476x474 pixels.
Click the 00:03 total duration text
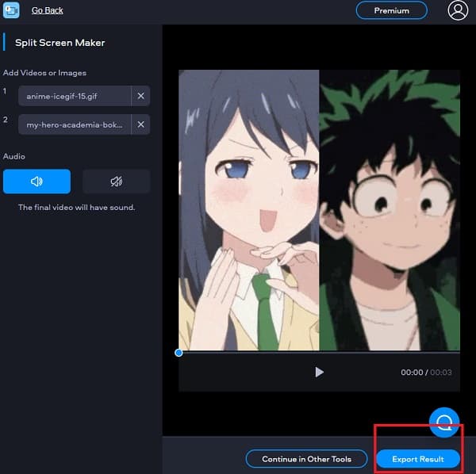click(x=441, y=372)
